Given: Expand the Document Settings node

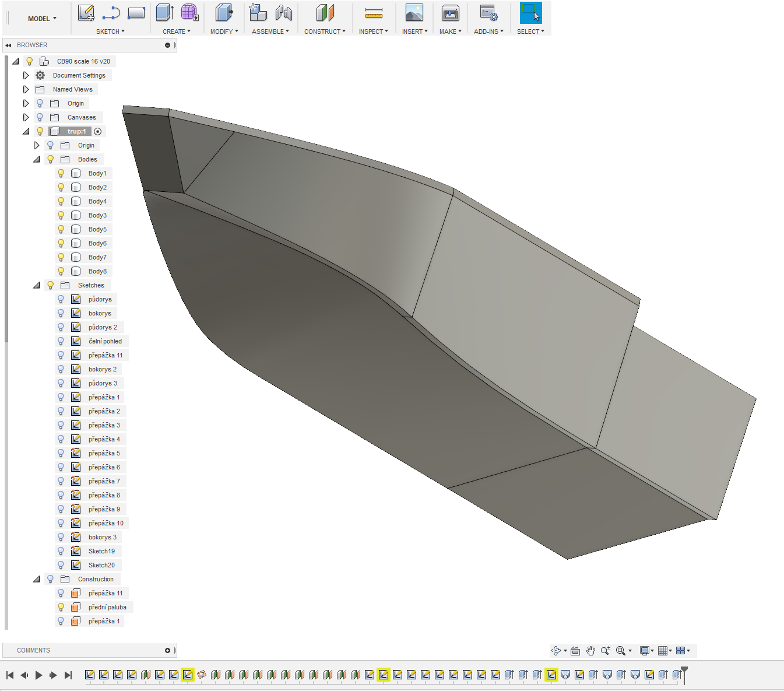Looking at the screenshot, I should tap(26, 75).
